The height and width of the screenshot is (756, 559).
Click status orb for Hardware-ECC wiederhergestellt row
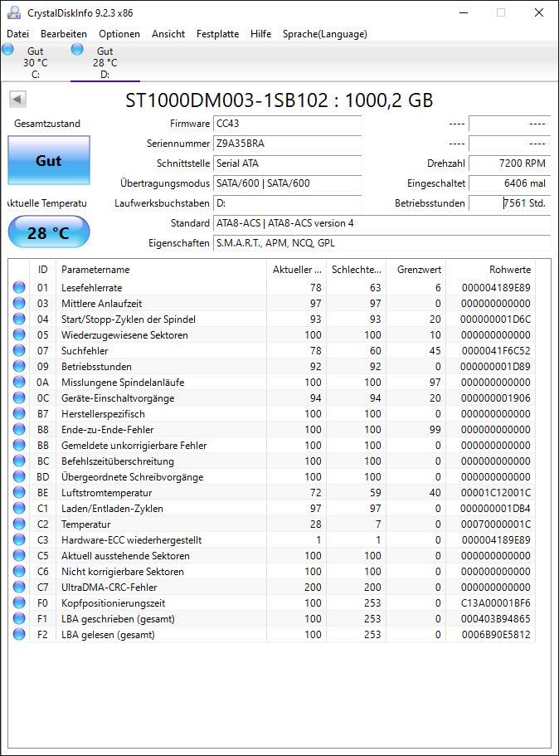tap(19, 539)
